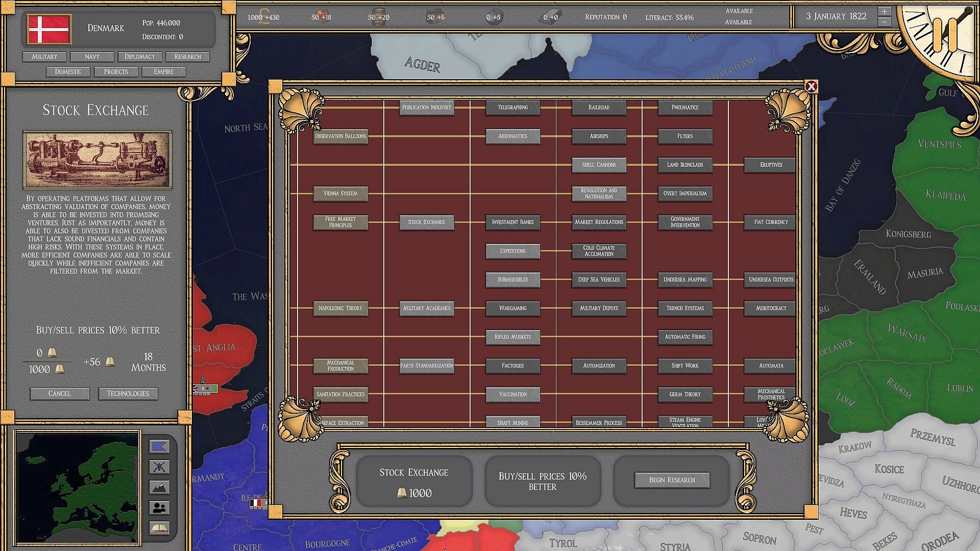Increase game speed with the plus button

coord(885,11)
